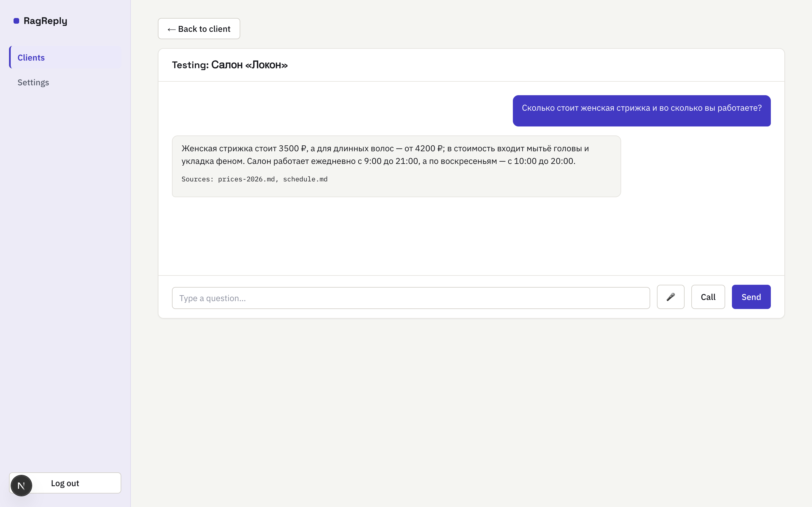Click the bot answer about стрижка prices
Screen dimensions: 812x507
[x=396, y=166]
